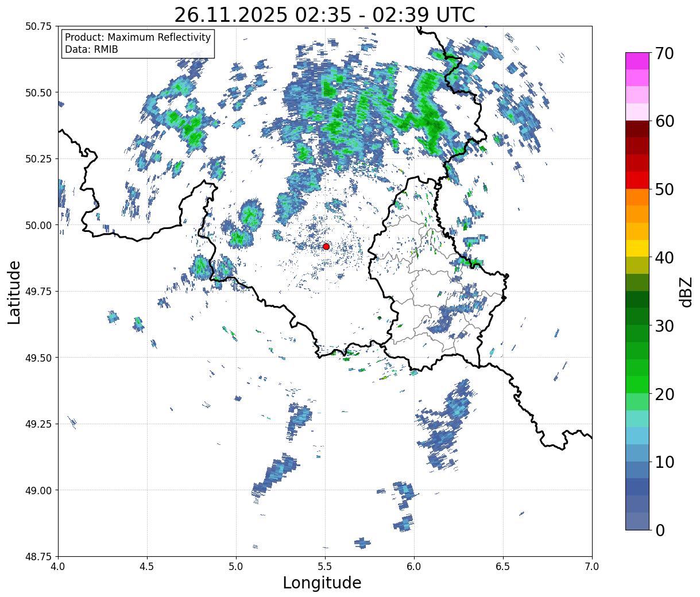700x597 pixels.
Task: Click the "Latitude" axis label
Action: [14, 292]
